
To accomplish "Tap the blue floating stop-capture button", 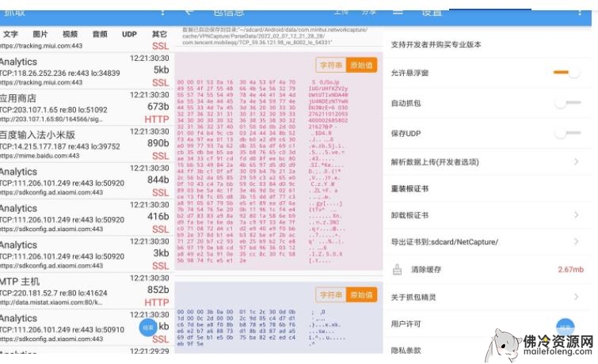I will [147, 326].
